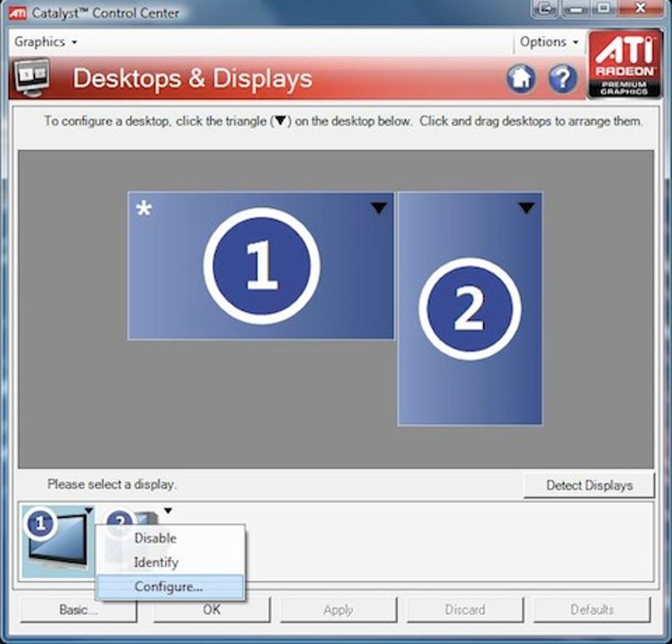This screenshot has width=672, height=644.
Task: Click the Detect Displays button
Action: 589,485
